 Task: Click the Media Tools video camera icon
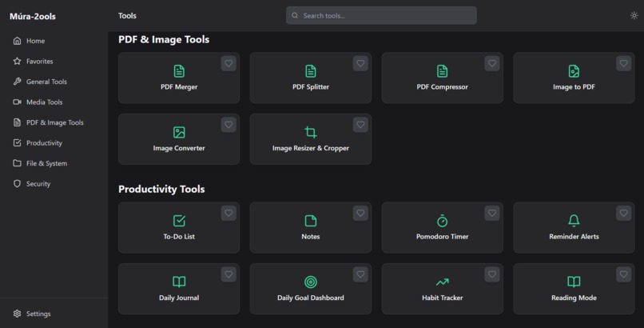point(17,102)
